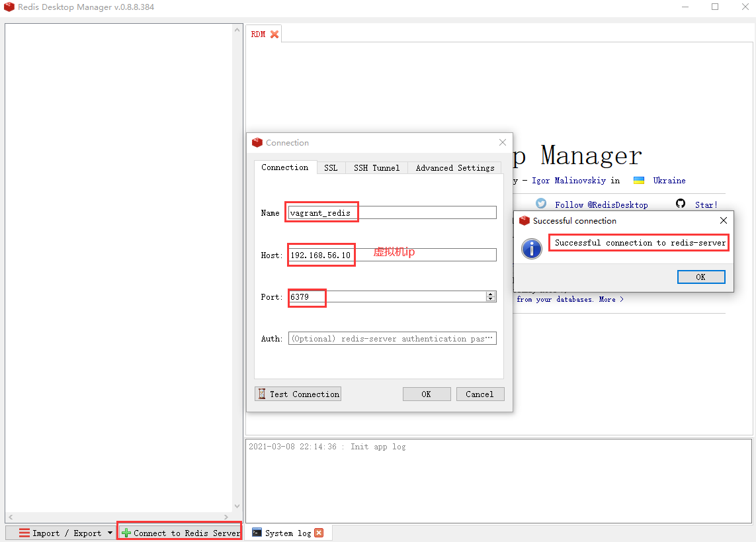The width and height of the screenshot is (756, 542).
Task: Click the Init app log entry
Action: tap(327, 447)
